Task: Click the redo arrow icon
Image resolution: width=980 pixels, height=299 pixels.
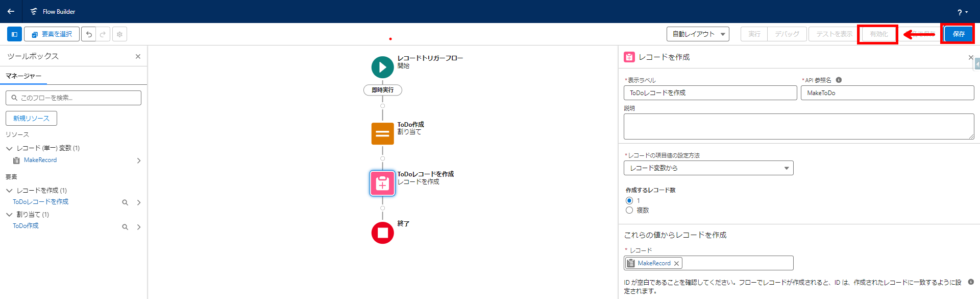Action: [x=103, y=34]
